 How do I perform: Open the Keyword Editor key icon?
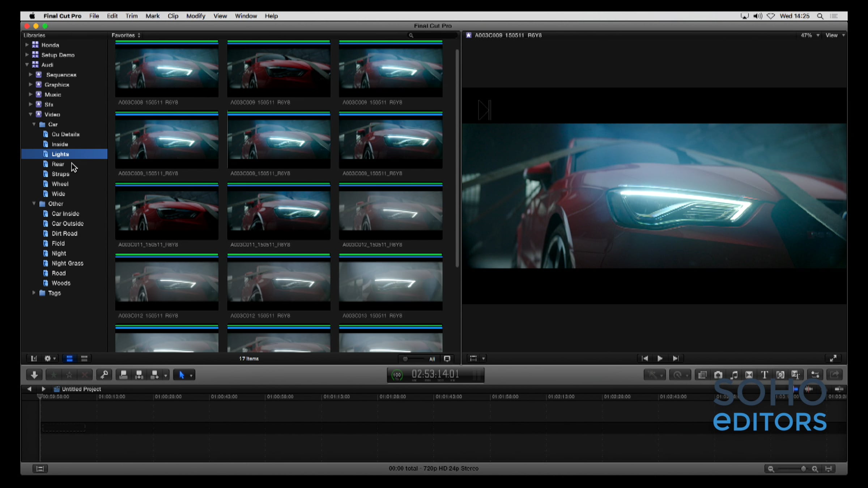point(104,375)
